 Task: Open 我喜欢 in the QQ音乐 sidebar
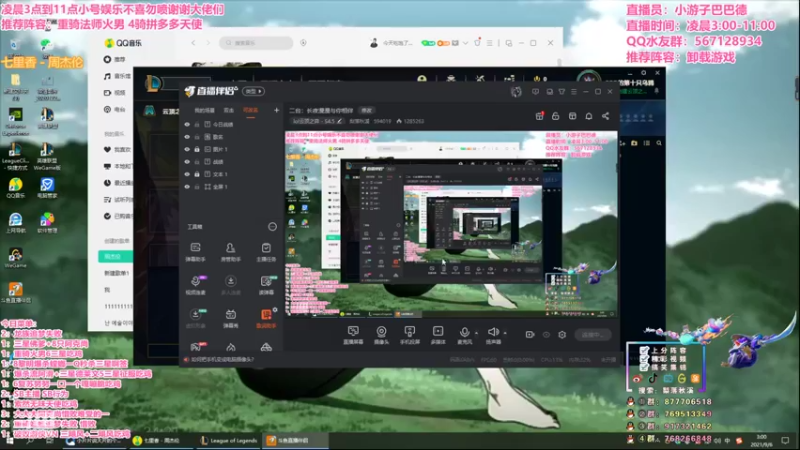[117, 149]
